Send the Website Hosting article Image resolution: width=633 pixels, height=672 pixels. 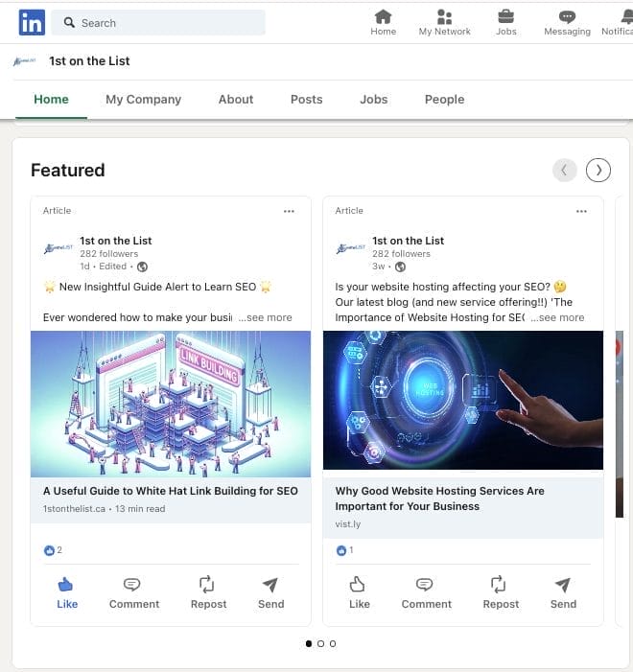563,593
